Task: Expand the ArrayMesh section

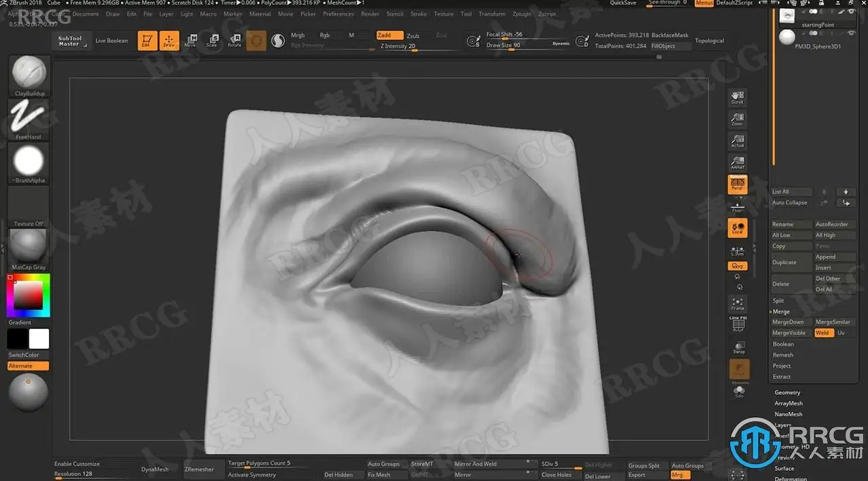Action: pos(789,403)
